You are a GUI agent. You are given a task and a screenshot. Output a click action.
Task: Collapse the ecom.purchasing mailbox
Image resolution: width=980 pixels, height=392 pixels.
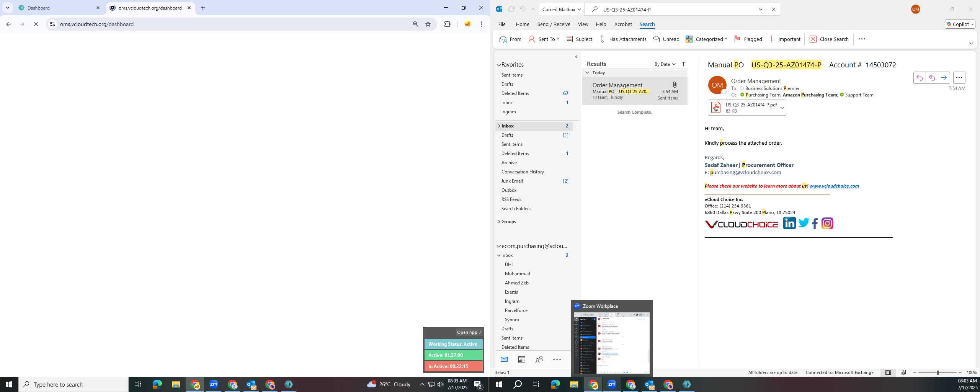(x=499, y=246)
